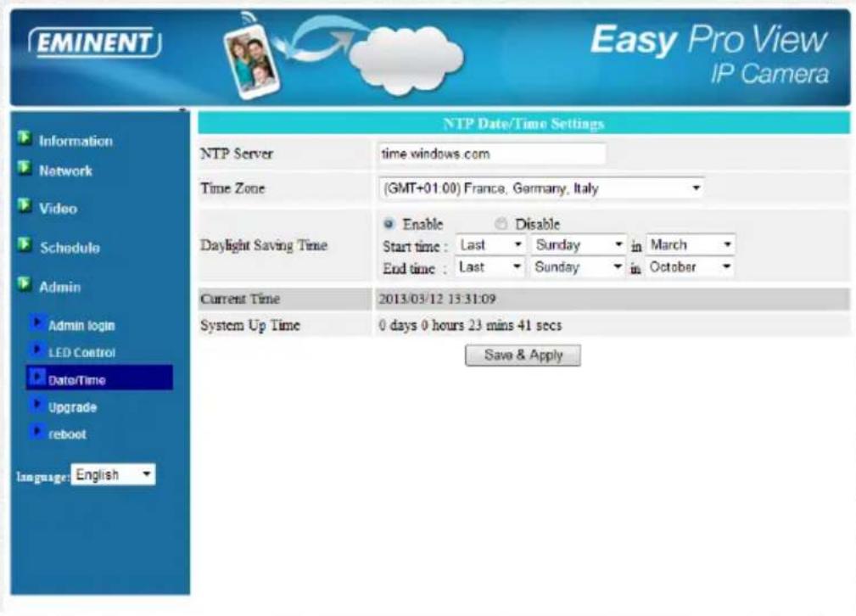
Task: Click the Save & Apply button
Action: [523, 356]
